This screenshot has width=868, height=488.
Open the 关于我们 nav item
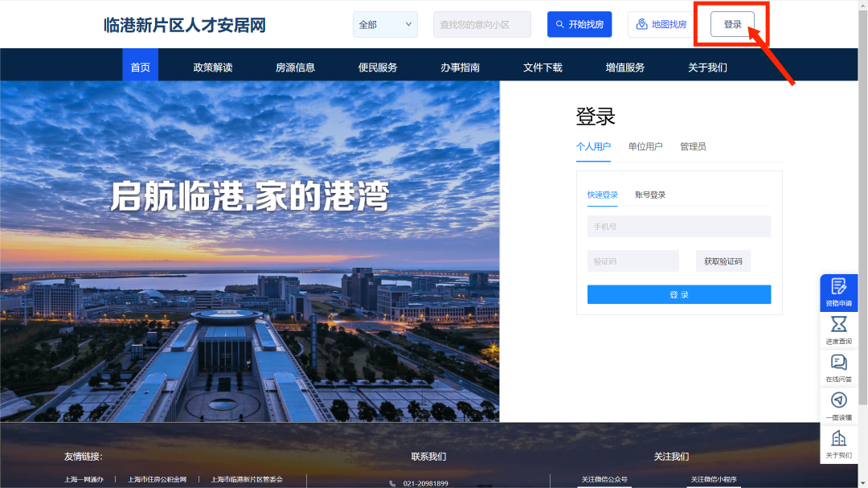click(x=707, y=67)
